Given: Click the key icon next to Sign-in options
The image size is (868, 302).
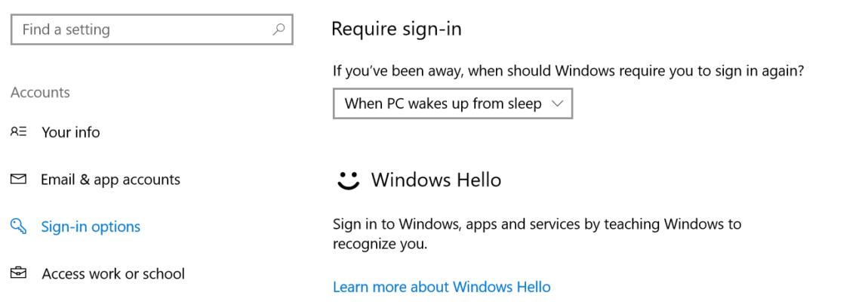Looking at the screenshot, I should click(18, 226).
